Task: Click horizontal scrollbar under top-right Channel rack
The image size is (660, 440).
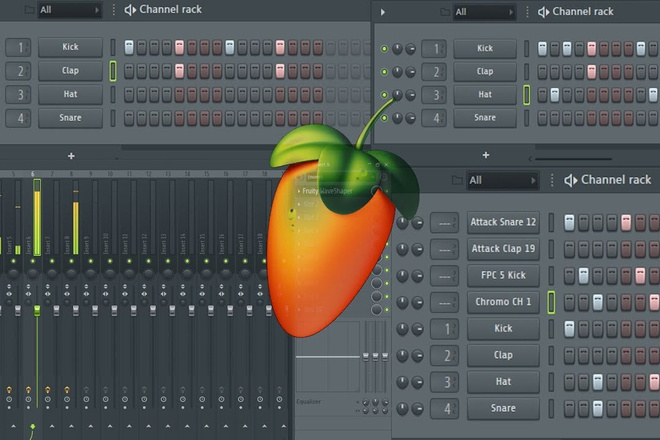Action: (573, 159)
